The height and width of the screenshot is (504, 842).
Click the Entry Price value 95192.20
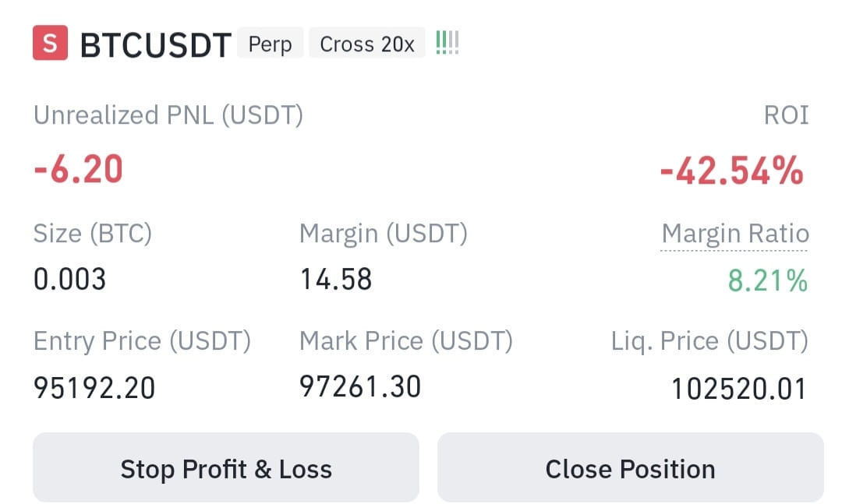(94, 387)
